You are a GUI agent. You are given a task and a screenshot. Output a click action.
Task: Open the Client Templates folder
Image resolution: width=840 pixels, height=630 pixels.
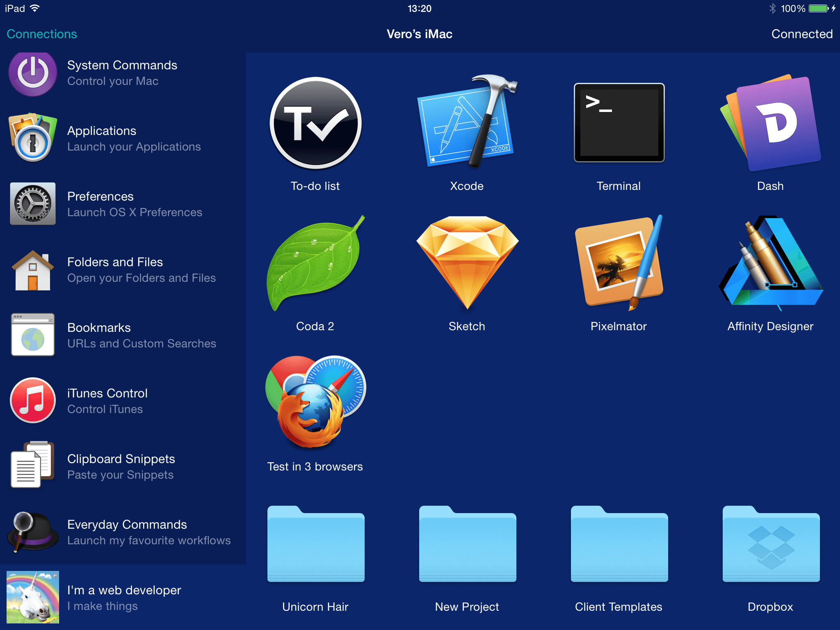pyautogui.click(x=619, y=545)
